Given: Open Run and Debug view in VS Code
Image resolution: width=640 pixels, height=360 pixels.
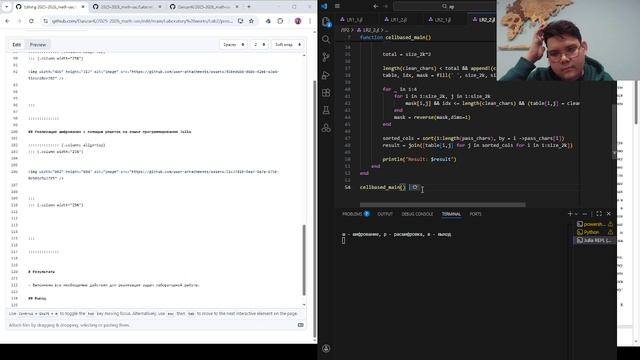Looking at the screenshot, I should (326, 75).
